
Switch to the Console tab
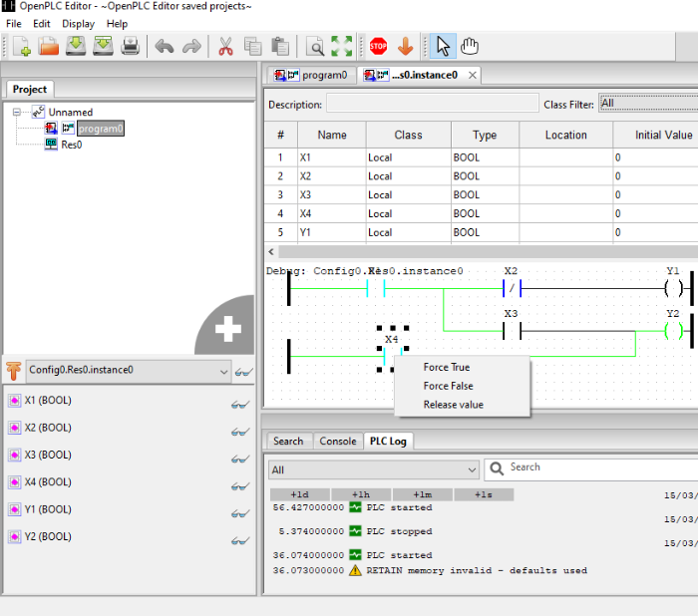[x=337, y=441]
